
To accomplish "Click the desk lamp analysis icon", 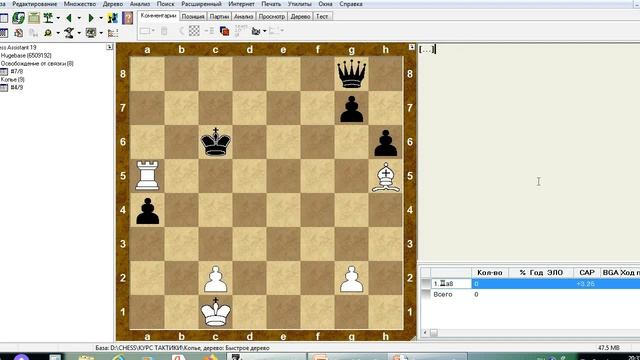I will pos(69,33).
